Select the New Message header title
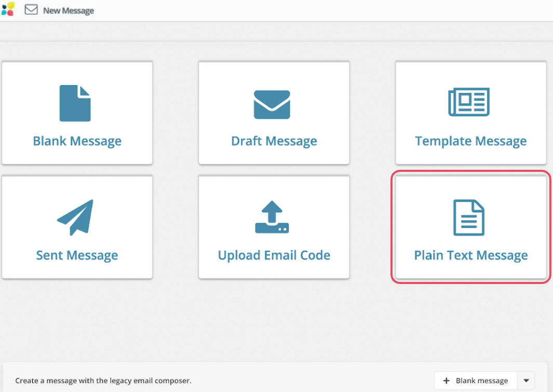Screen dimensions: 553x392 point(69,10)
